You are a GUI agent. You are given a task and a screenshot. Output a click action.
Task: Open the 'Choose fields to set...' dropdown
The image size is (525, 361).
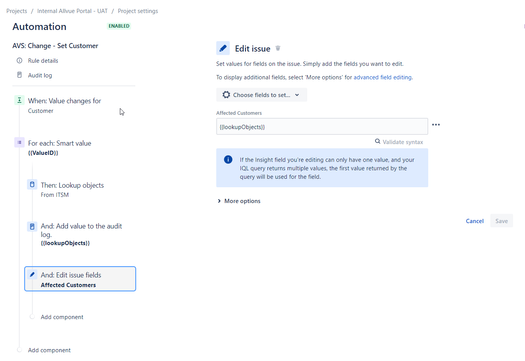(x=261, y=95)
